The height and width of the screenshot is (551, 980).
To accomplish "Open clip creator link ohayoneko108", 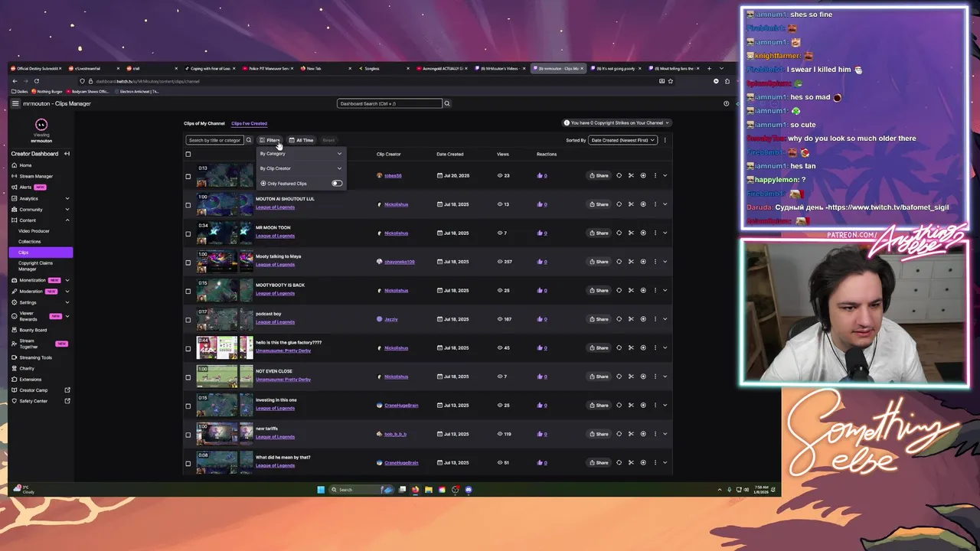I will [400, 262].
